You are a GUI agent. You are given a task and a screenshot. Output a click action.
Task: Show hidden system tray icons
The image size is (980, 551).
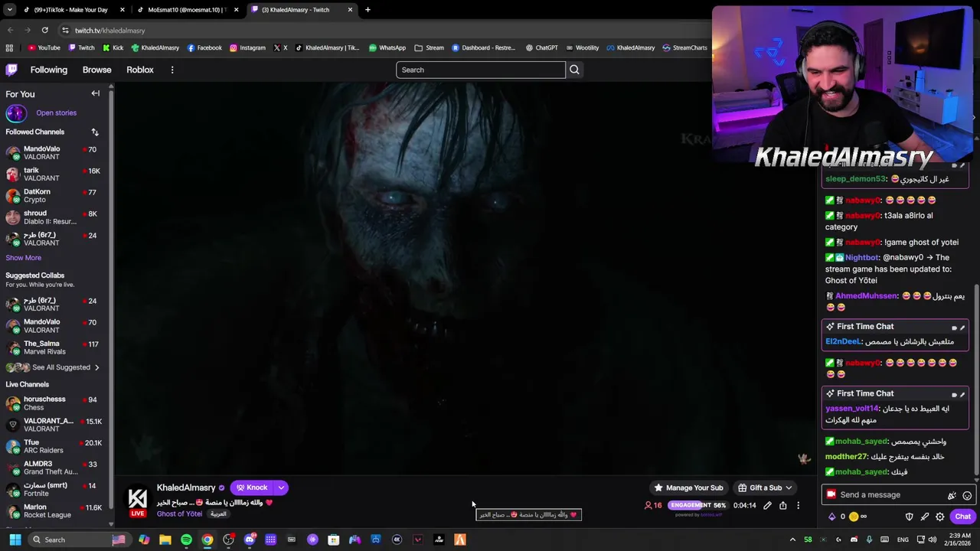point(792,540)
